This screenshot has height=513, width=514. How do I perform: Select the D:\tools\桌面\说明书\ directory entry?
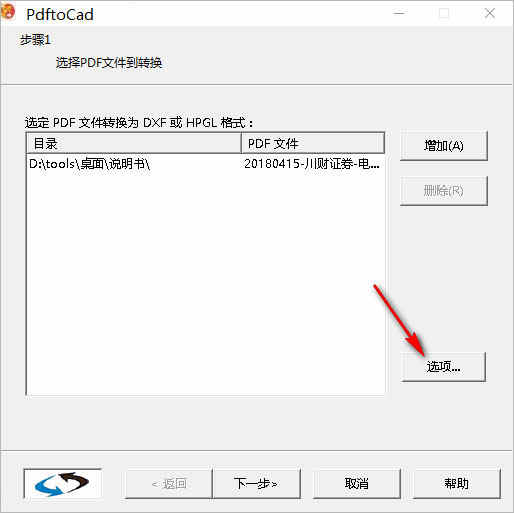(89, 164)
